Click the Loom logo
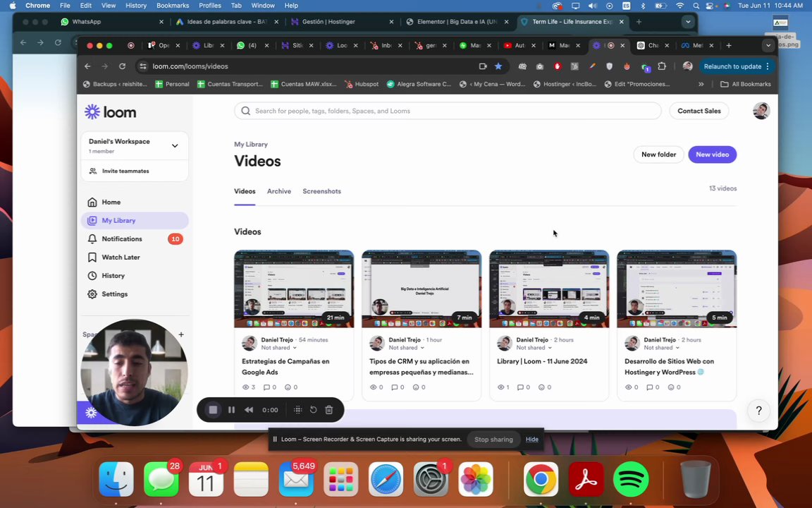Image resolution: width=812 pixels, height=508 pixels. click(110, 112)
